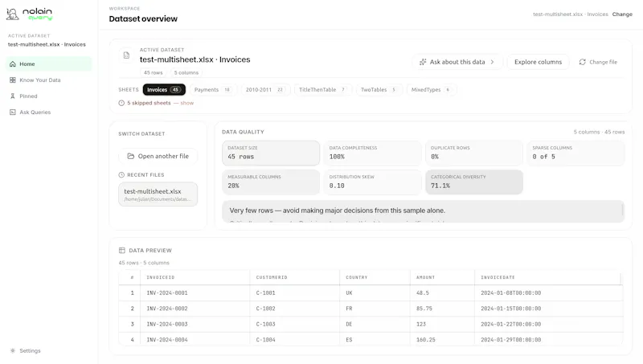Click the Settings gear icon

pyautogui.click(x=13, y=351)
